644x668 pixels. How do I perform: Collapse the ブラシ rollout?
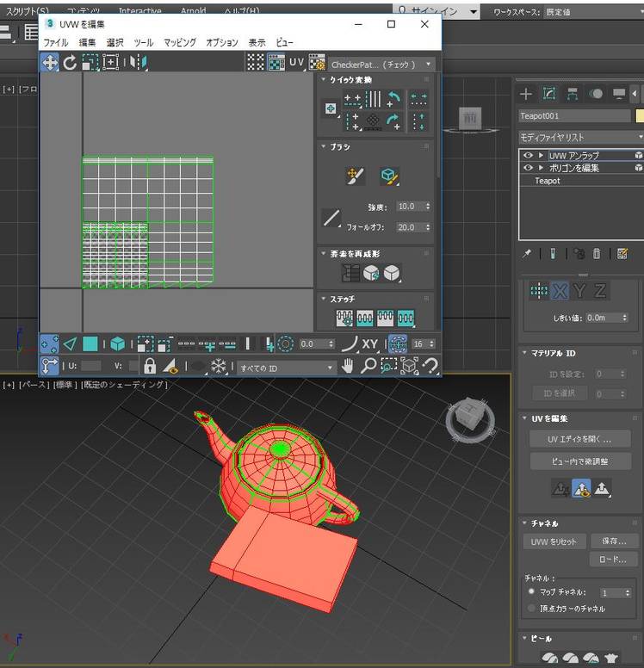coord(323,146)
